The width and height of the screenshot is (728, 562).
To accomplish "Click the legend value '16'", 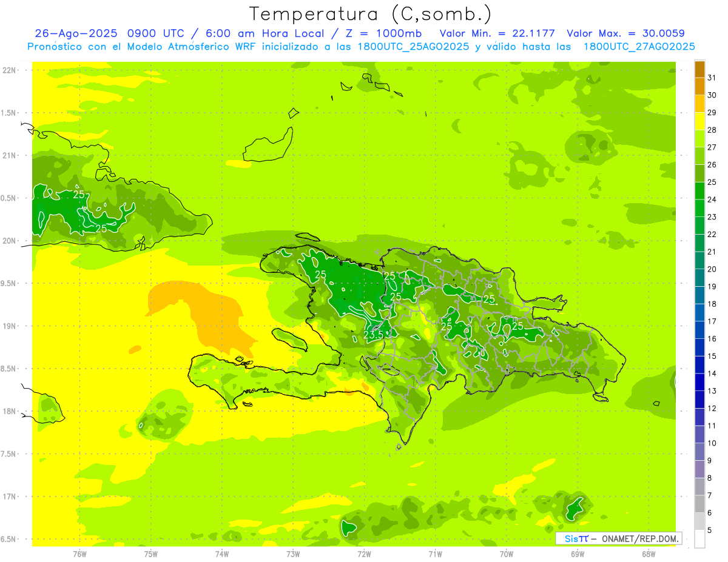I will (712, 339).
